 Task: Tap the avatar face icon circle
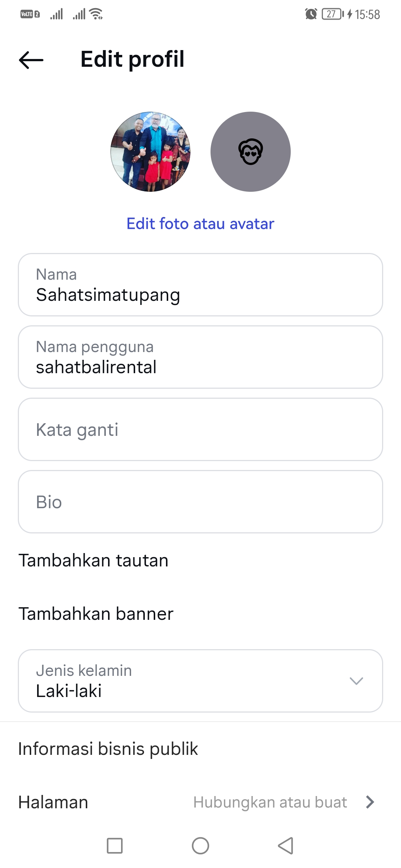250,152
